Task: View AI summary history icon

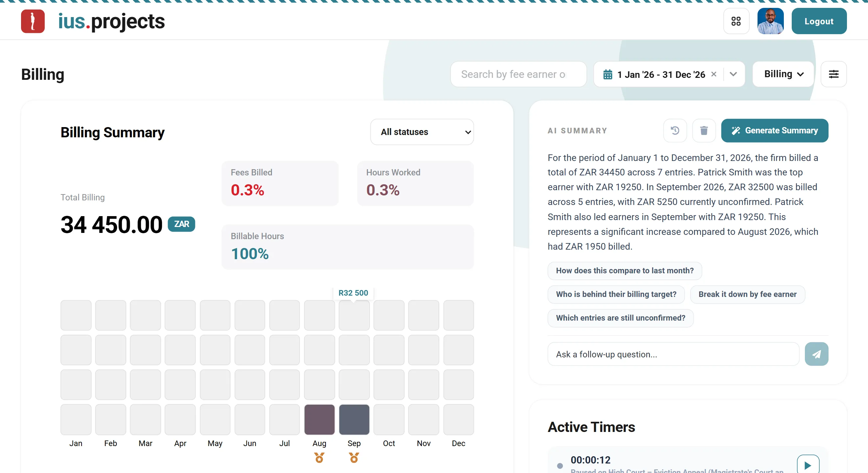Action: [675, 131]
